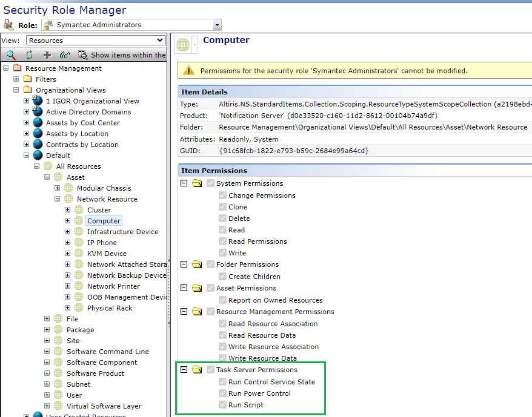Click the globe icon beside Computer heading
Screen dimensions: 532x417
pyautogui.click(x=183, y=45)
